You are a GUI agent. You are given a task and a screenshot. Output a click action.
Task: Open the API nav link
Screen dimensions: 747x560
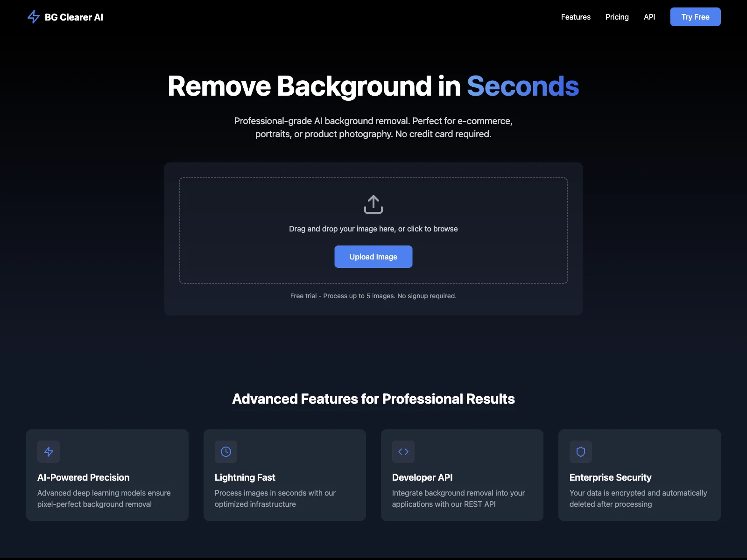(x=649, y=17)
